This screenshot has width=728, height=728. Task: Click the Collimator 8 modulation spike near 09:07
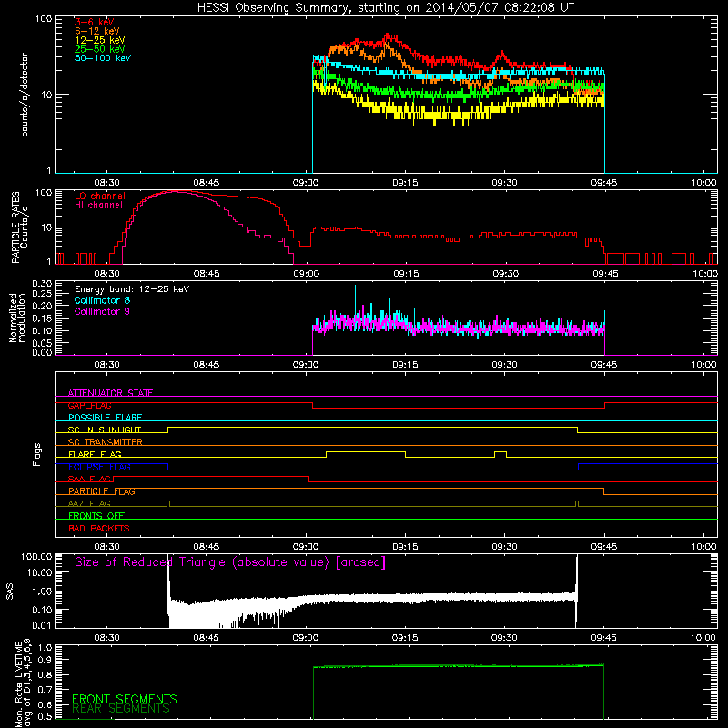[356, 298]
